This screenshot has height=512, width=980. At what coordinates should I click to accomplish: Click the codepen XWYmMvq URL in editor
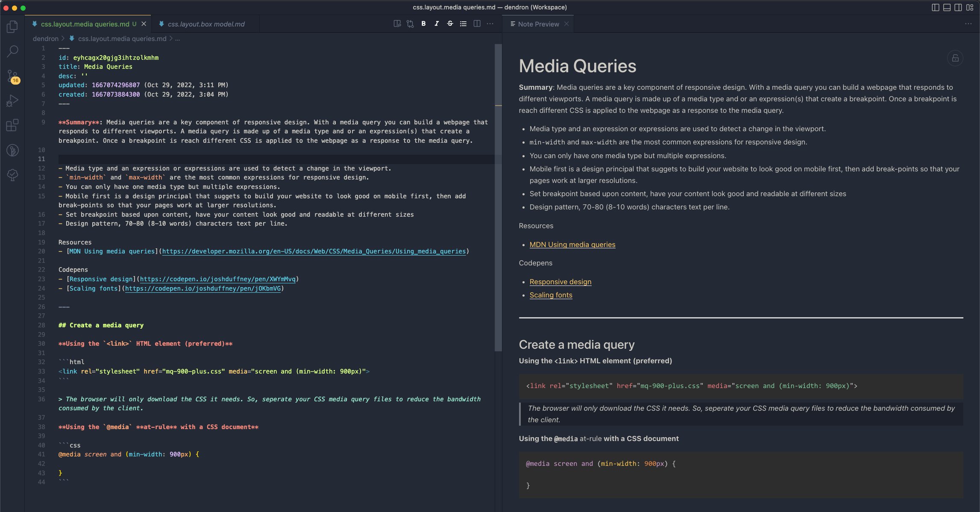pos(217,279)
